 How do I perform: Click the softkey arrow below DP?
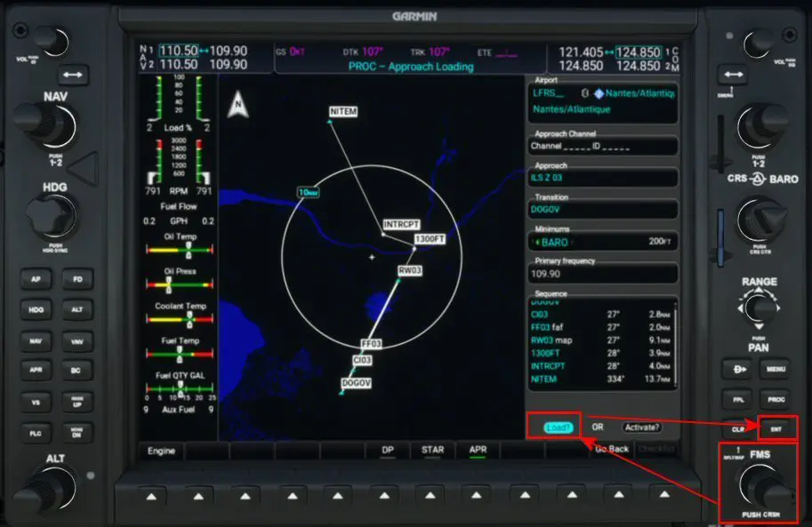point(384,497)
